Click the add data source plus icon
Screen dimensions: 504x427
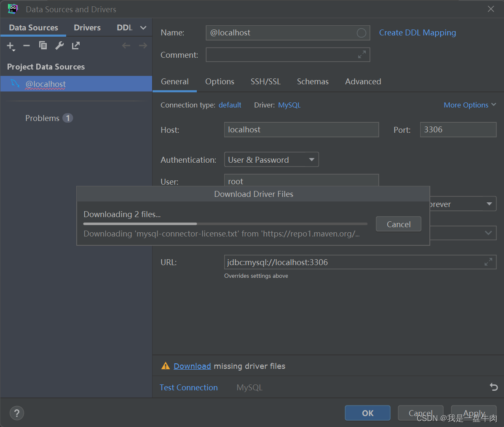[11, 46]
